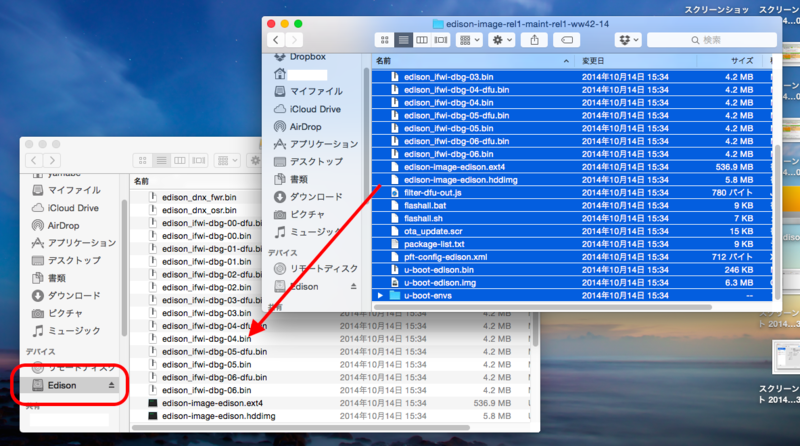This screenshot has height=446, width=800.
Task: Eject Edison volume in rear window sidebar
Action: click(111, 385)
